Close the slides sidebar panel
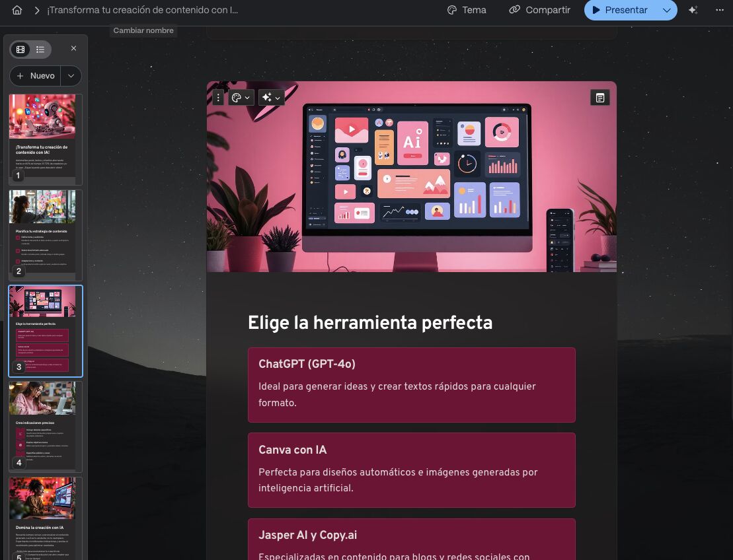 (x=73, y=48)
